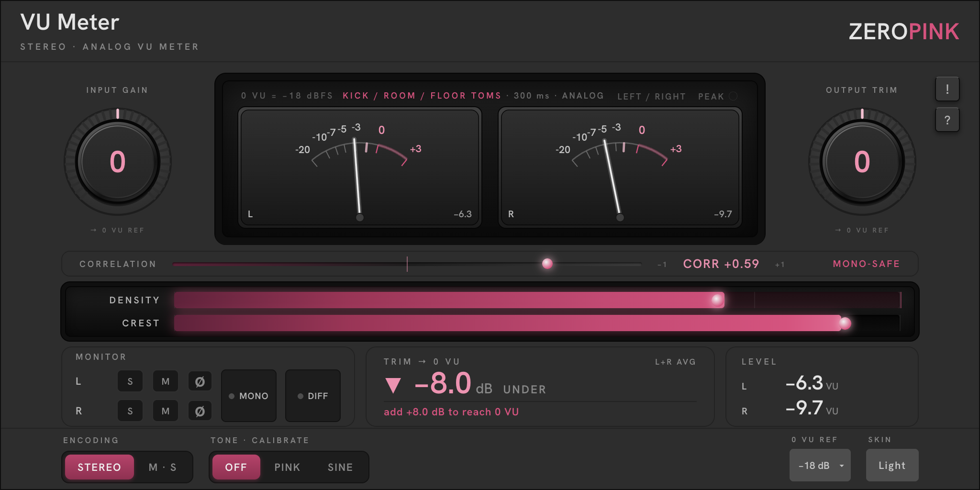Viewport: 980px width, 490px height.
Task: Solo the L channel
Action: (130, 381)
